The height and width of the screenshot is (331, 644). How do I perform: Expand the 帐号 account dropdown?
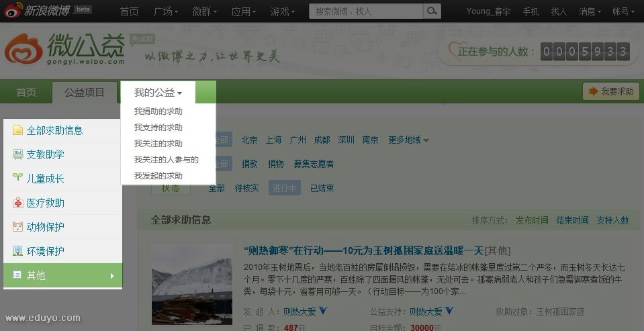[x=624, y=11]
